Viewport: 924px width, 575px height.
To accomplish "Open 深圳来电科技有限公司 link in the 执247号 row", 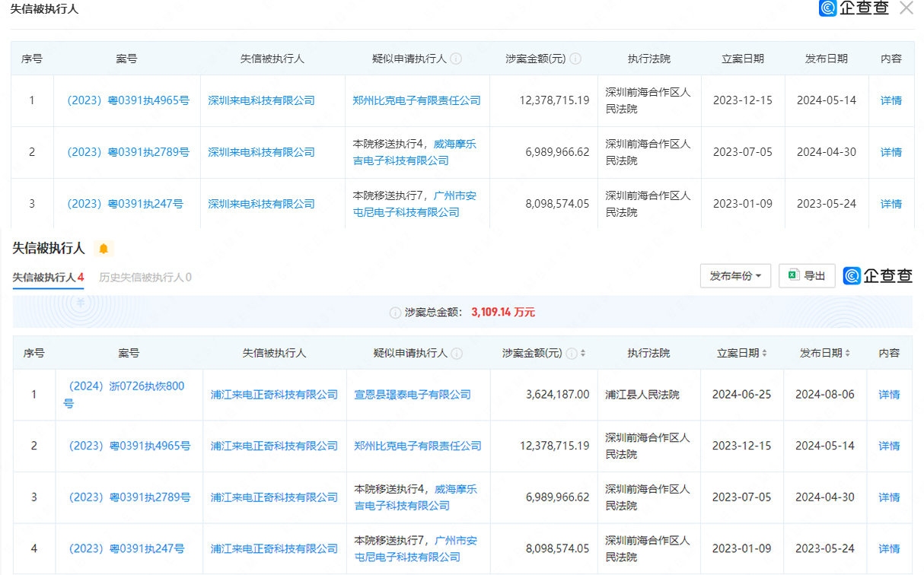I will click(261, 204).
